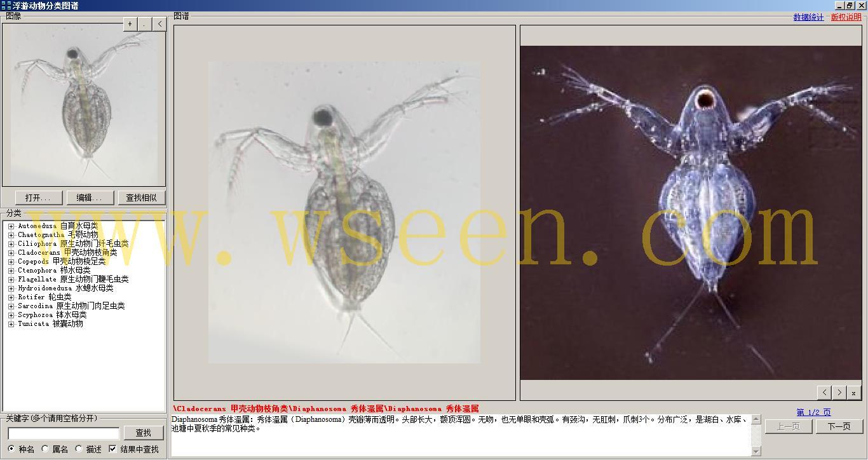
Task: Expand the Flagellate tree node
Action: (x=11, y=280)
